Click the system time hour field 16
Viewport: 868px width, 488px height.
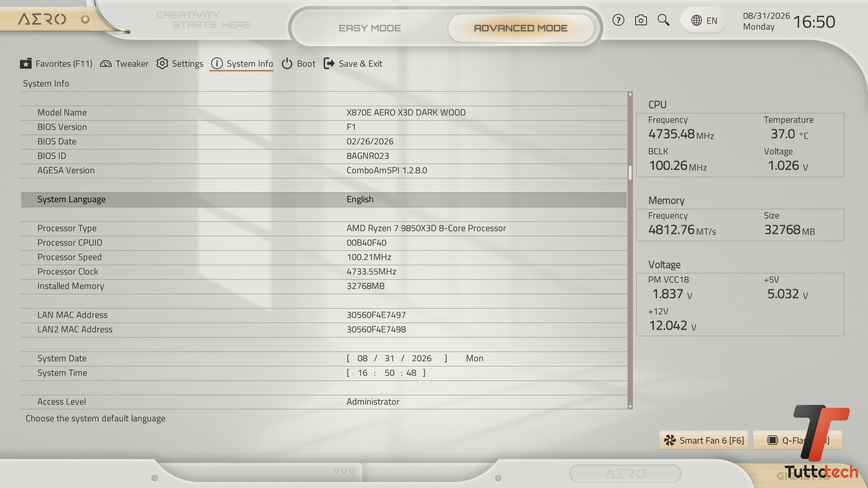coord(363,373)
